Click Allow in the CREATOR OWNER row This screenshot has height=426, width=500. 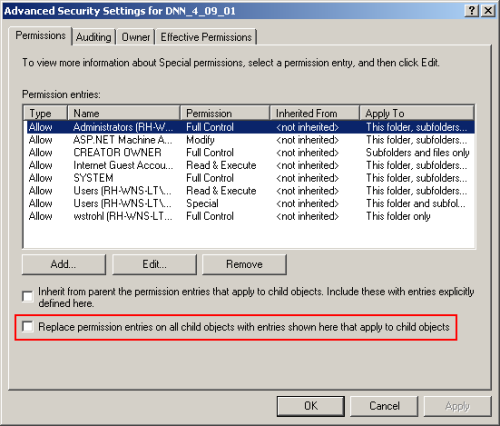(x=40, y=152)
